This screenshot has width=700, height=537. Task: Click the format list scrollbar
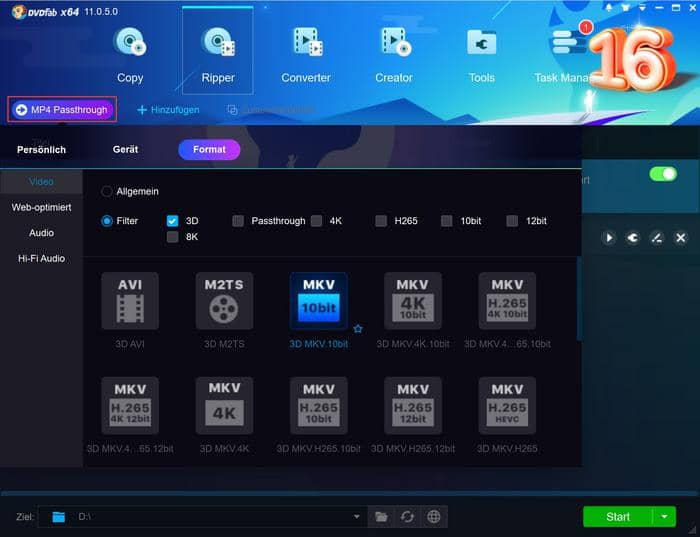[579, 299]
